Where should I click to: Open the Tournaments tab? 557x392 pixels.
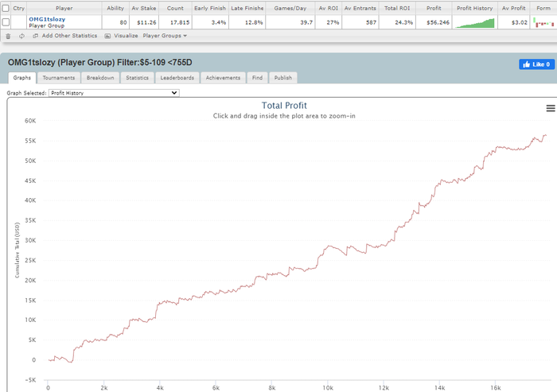click(x=59, y=78)
